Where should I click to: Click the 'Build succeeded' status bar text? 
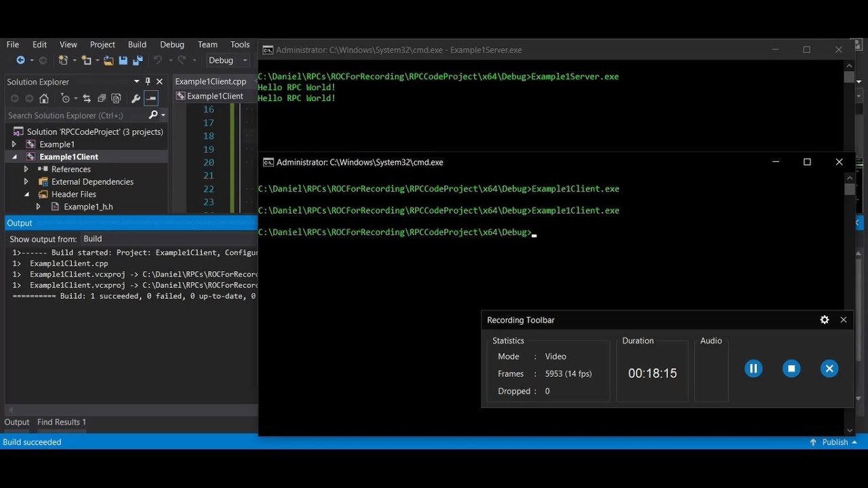point(32,442)
